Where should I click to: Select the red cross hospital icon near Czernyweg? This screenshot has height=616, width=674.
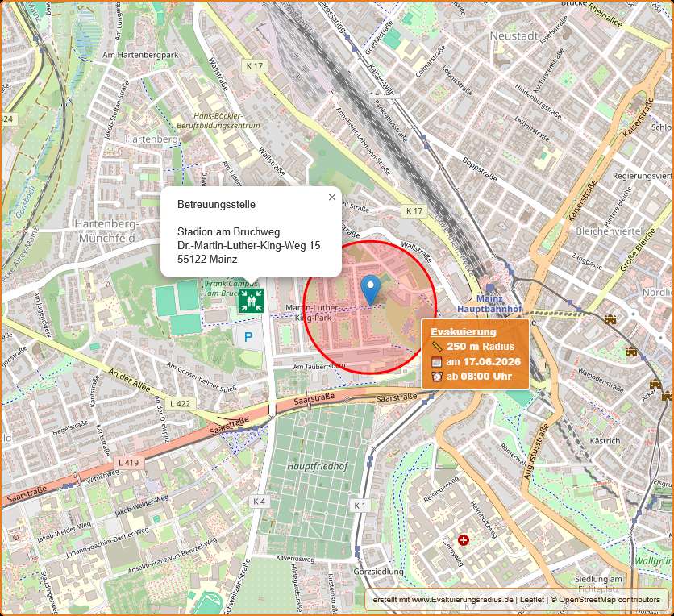click(463, 540)
